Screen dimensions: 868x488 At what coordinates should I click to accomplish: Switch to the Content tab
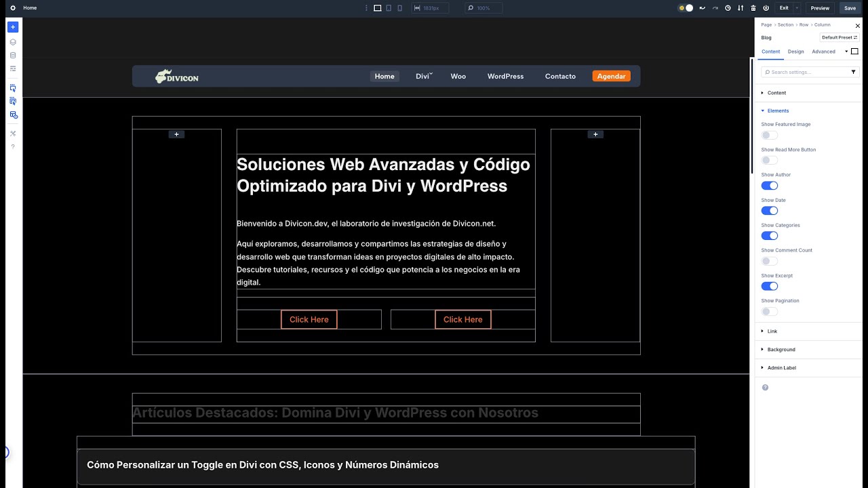coord(770,52)
